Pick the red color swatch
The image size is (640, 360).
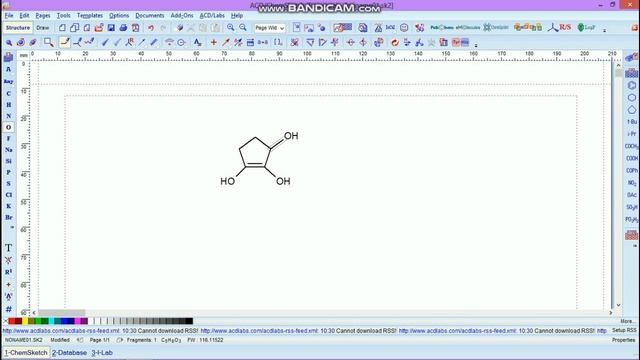(12, 321)
